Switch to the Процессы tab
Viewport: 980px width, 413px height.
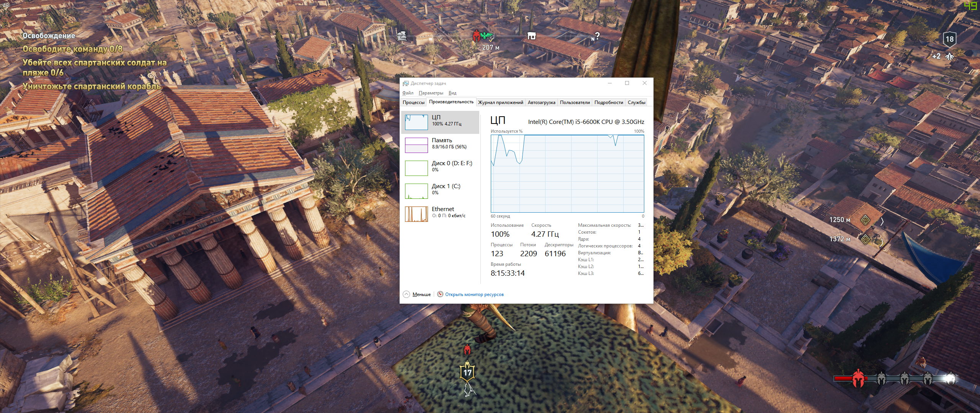point(413,102)
